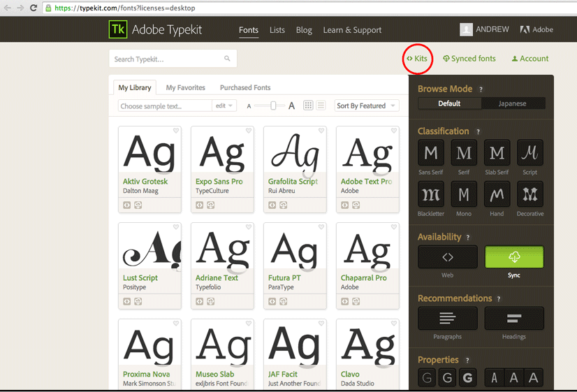This screenshot has width=577, height=392.
Task: Open the sample text edit dropdown
Action: pos(224,106)
